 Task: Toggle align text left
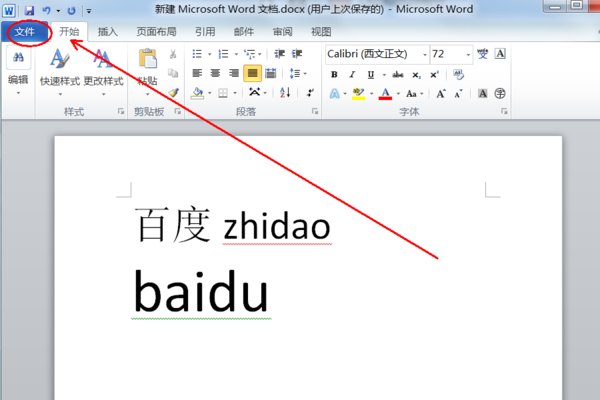[197, 73]
